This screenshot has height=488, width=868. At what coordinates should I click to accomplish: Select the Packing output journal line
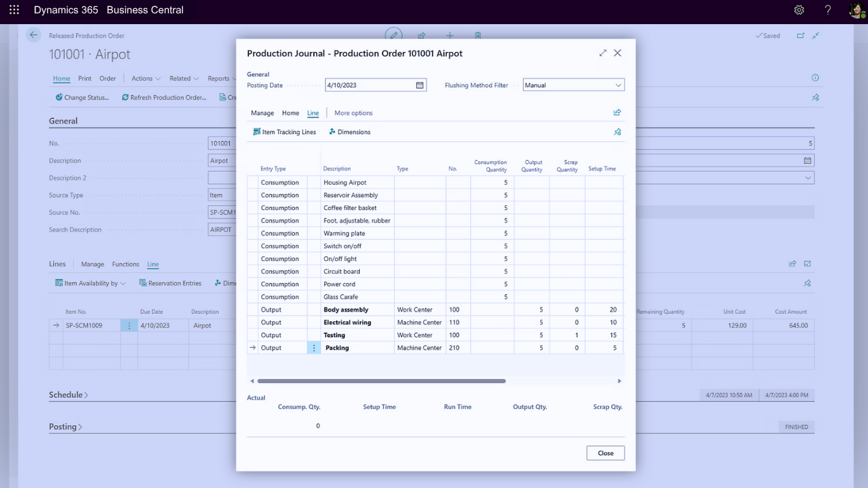coord(337,348)
